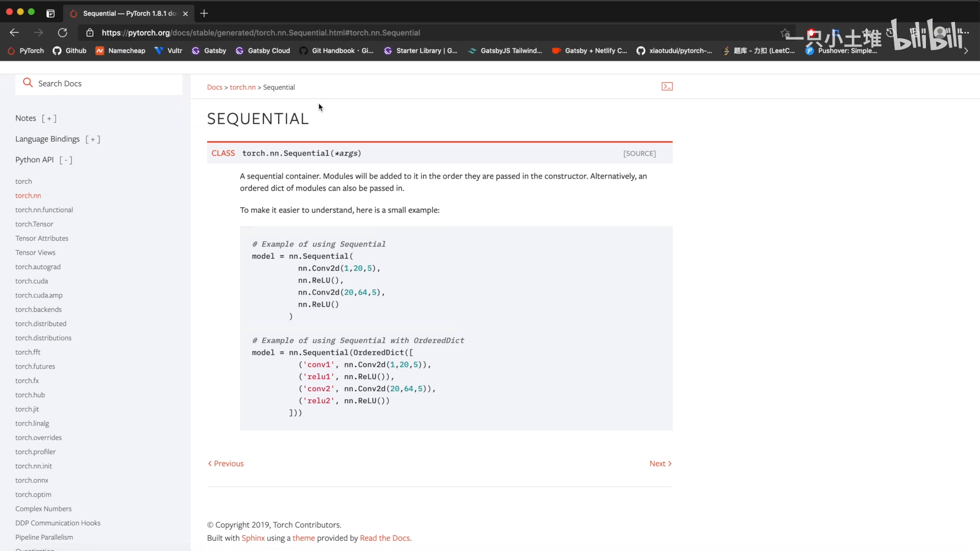980x551 pixels.
Task: Expand the Language Bindings section
Action: pyautogui.click(x=92, y=139)
